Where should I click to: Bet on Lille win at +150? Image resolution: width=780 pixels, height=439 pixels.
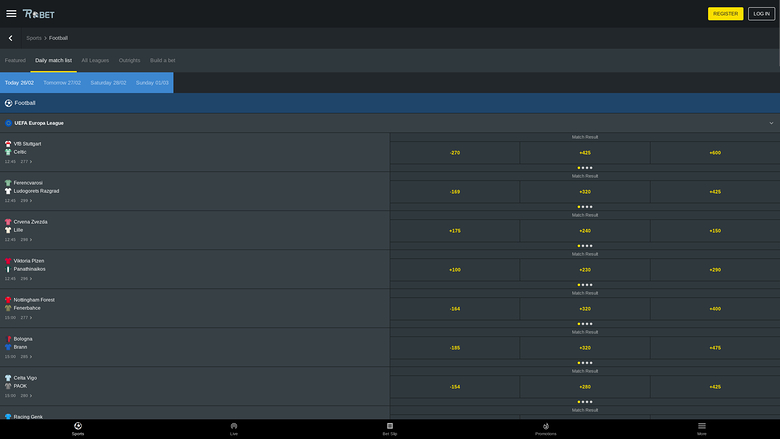click(x=715, y=231)
